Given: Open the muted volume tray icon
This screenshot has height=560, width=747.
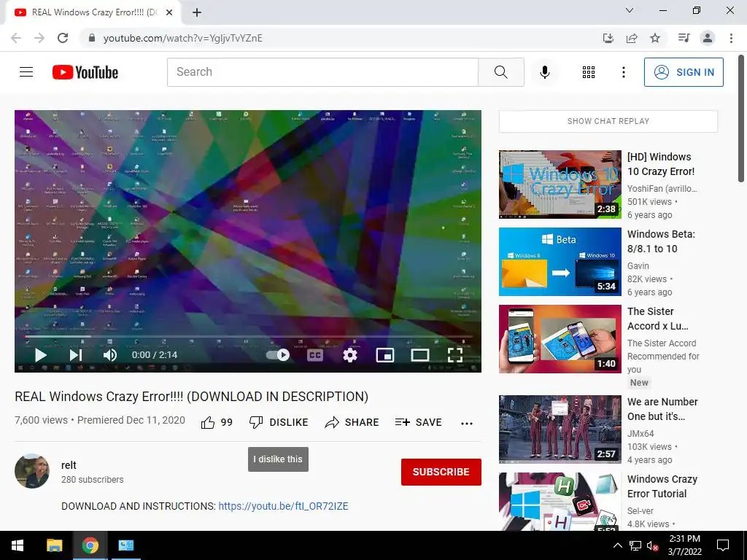Looking at the screenshot, I should [x=652, y=545].
